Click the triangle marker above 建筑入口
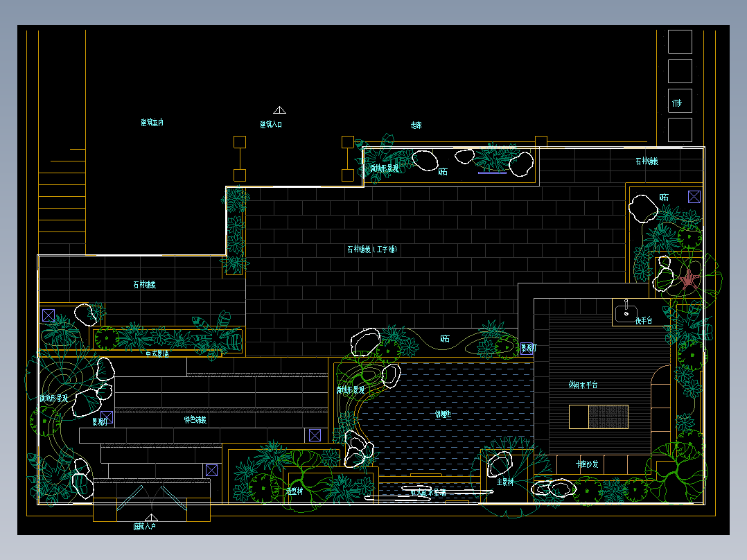The height and width of the screenshot is (560, 747). pos(280,110)
